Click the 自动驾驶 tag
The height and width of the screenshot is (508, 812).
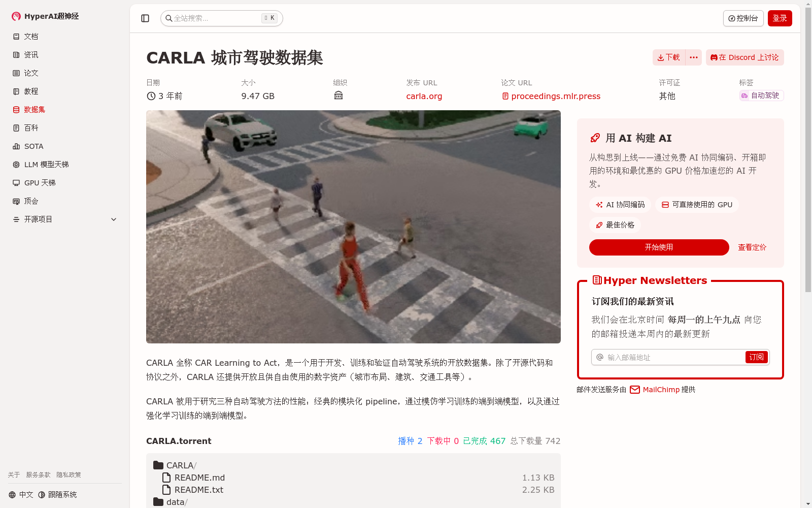pyautogui.click(x=761, y=96)
